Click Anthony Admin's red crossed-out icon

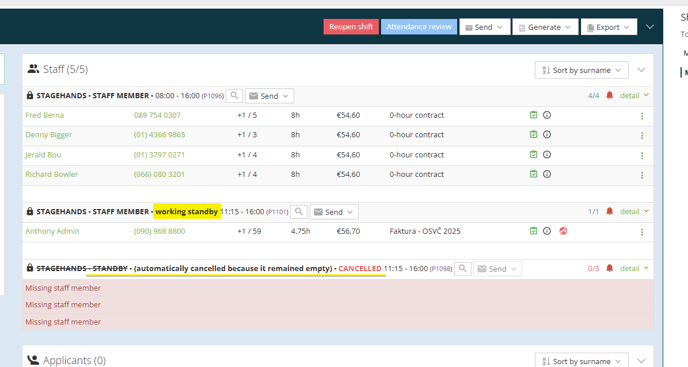coord(563,230)
